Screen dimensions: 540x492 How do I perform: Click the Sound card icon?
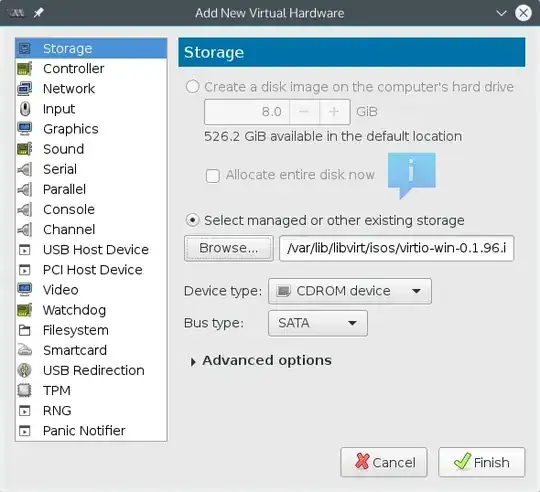click(24, 149)
